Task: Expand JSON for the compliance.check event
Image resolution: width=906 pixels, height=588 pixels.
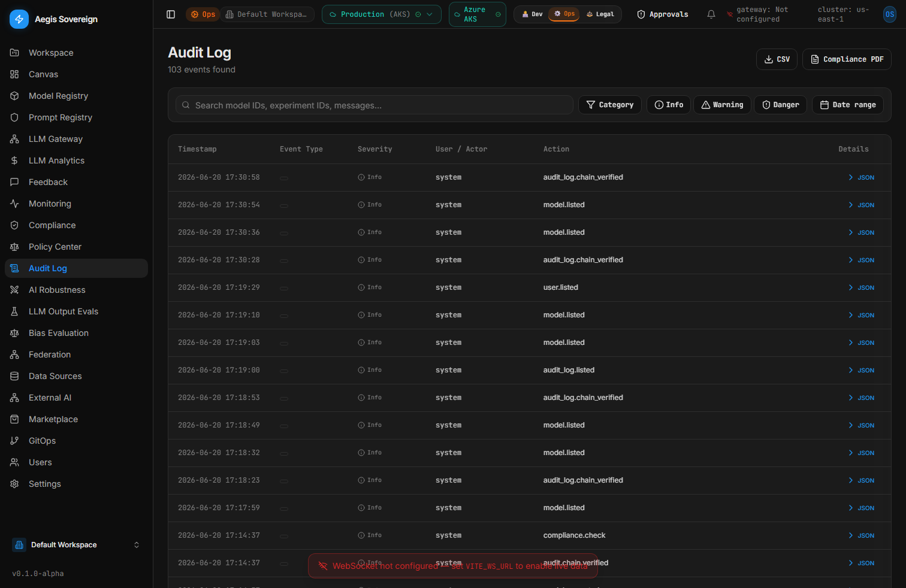Action: coord(861,536)
